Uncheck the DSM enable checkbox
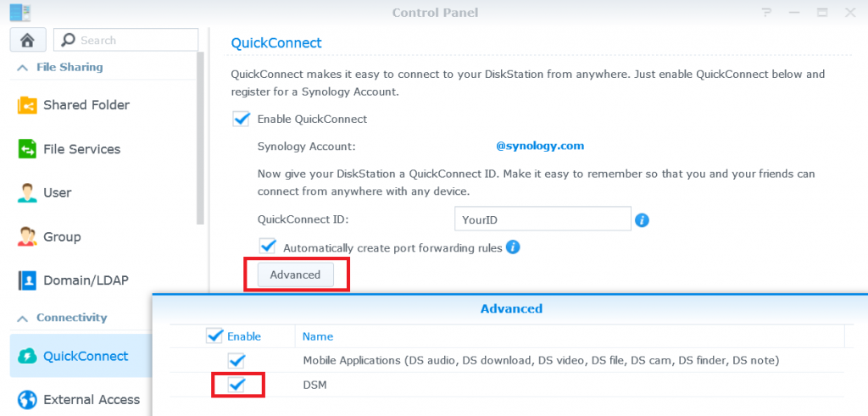Screen dimensions: 868x416 click(237, 385)
